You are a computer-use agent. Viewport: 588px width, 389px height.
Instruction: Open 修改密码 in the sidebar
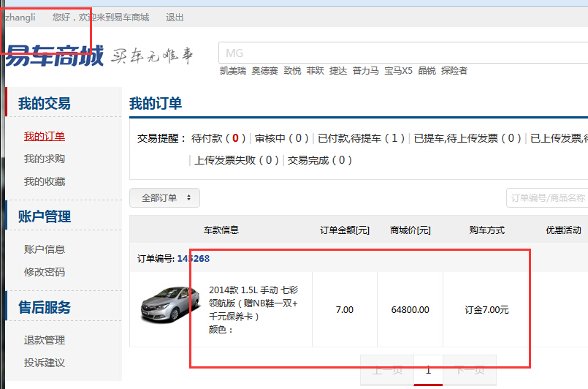pyautogui.click(x=45, y=272)
